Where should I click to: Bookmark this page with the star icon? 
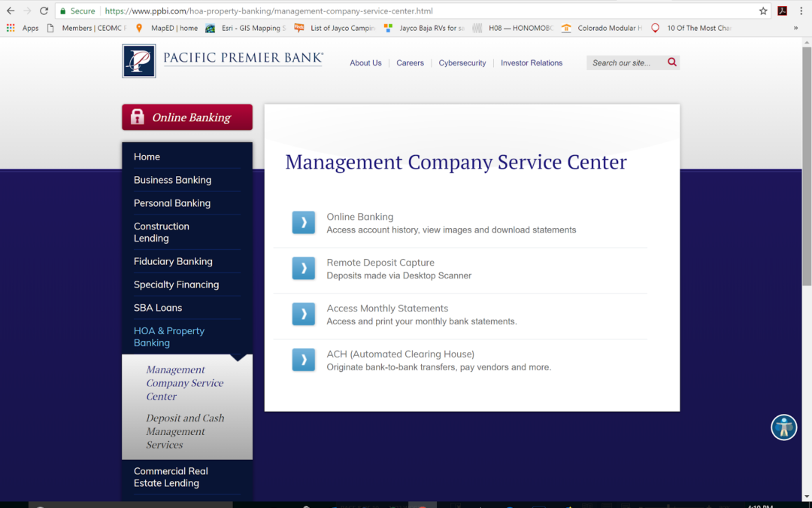click(x=763, y=11)
